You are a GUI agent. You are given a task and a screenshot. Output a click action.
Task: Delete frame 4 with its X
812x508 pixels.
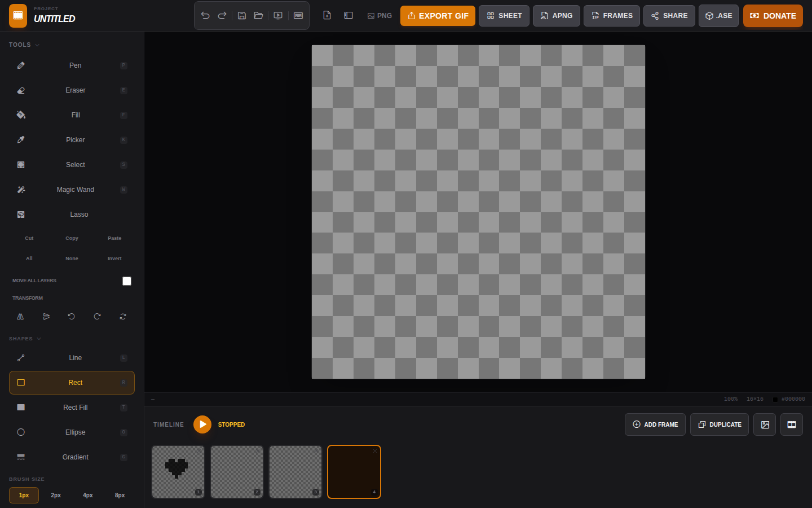375,451
